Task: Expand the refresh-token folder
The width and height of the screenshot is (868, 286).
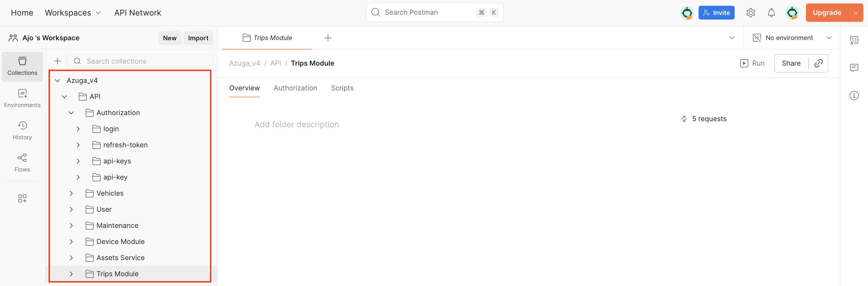Action: pyautogui.click(x=78, y=145)
